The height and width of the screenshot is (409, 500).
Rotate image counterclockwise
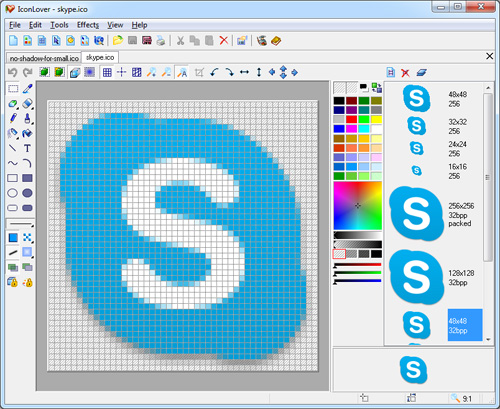214,72
